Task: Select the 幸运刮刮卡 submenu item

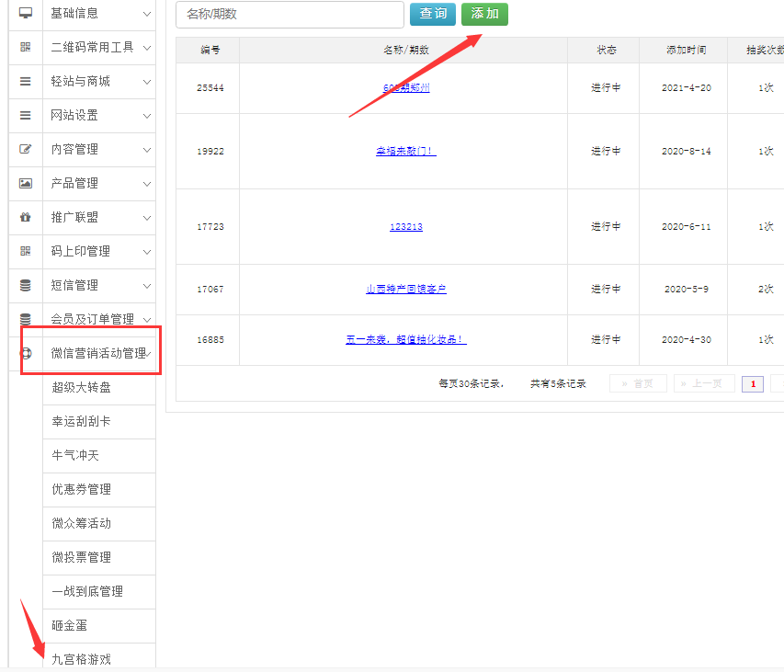Action: pyautogui.click(x=82, y=422)
